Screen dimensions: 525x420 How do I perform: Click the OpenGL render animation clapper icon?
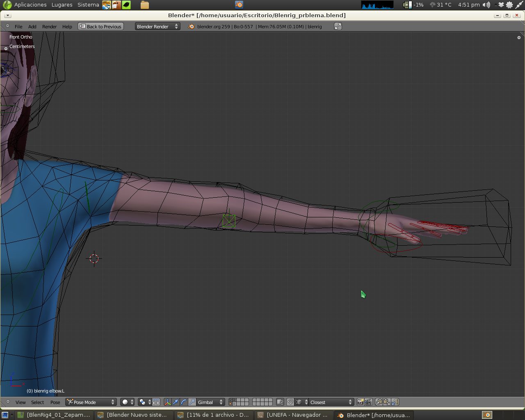(368, 402)
